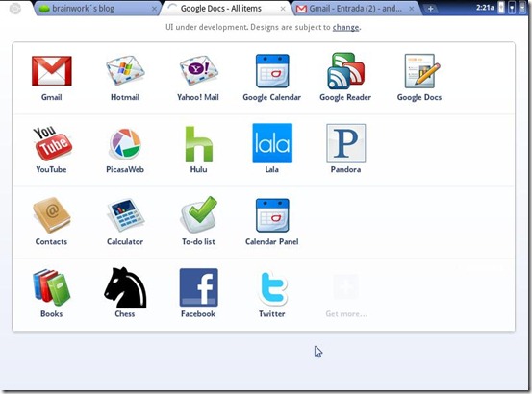Click the 'Get more...' label
The height and width of the screenshot is (394, 532).
[x=346, y=313]
